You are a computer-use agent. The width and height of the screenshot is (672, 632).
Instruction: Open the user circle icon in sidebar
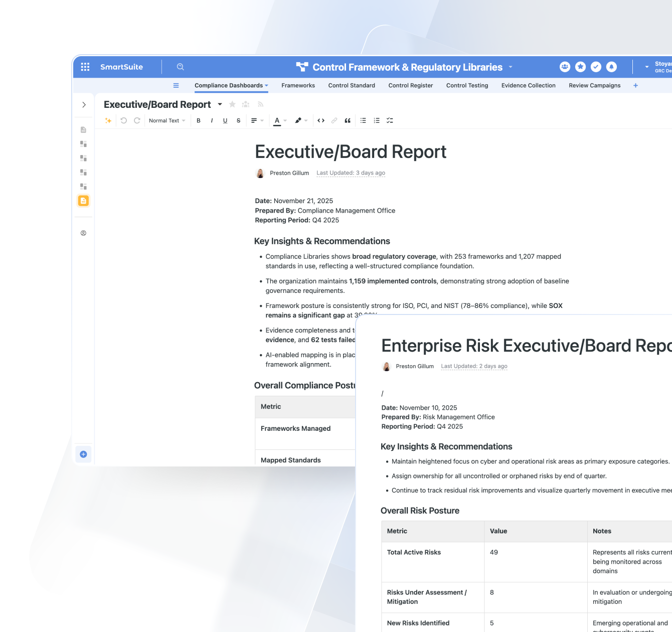83,233
